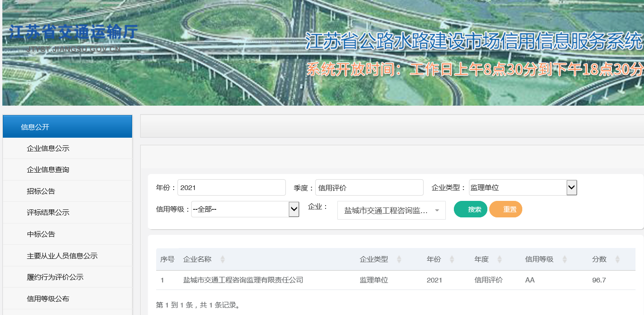Open the 中标公告 sidebar entry
Viewport: 644px width, 315px height.
67,233
